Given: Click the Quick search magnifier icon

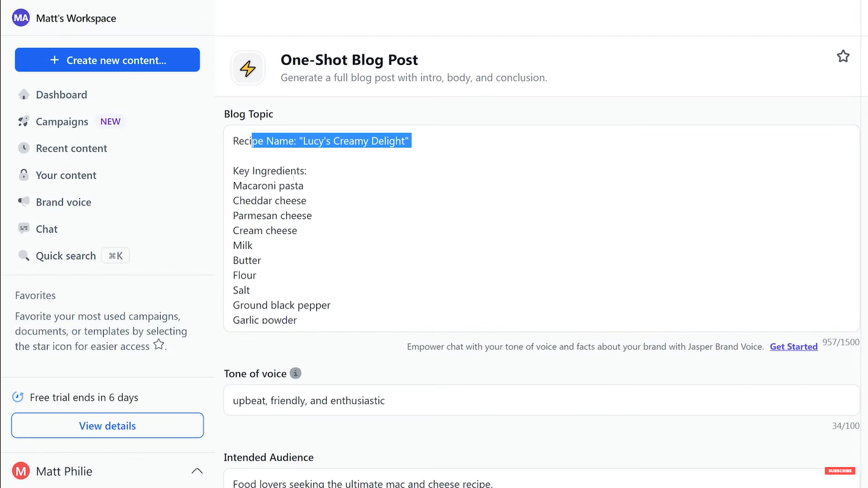Looking at the screenshot, I should coord(24,255).
